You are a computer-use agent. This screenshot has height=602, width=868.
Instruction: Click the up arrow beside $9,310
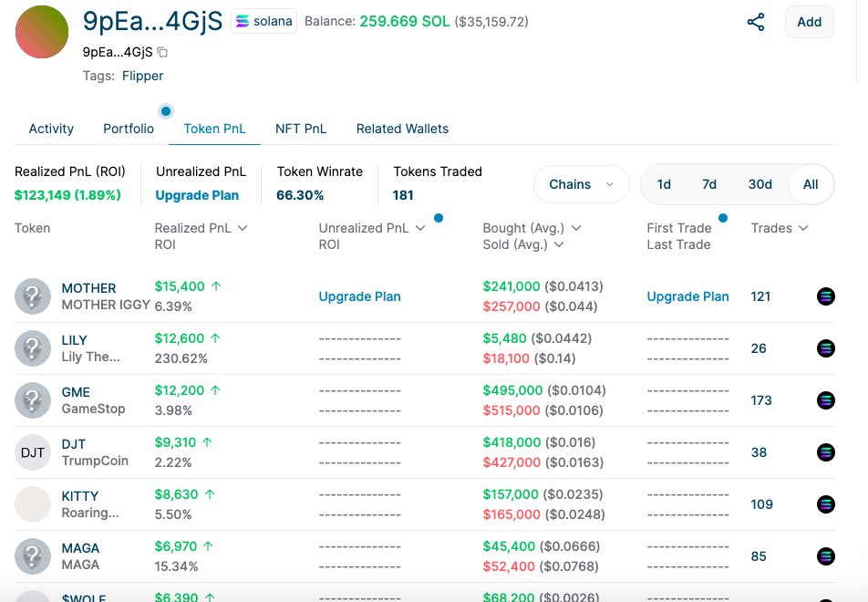coord(207,442)
